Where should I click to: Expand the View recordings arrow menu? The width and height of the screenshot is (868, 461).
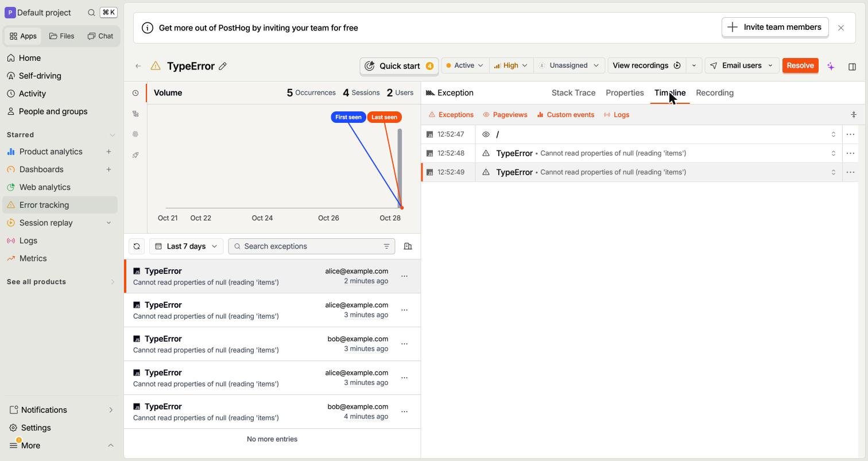coord(693,65)
